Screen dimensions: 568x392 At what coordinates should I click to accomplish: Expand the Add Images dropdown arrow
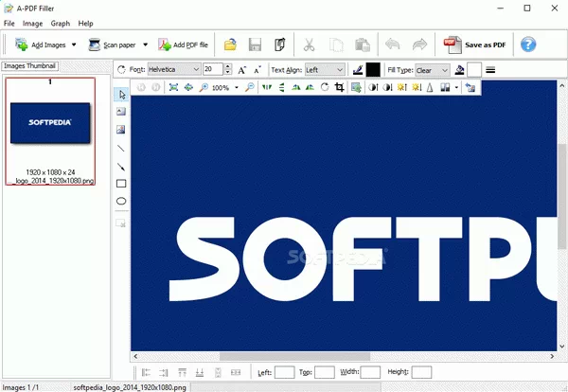point(74,45)
